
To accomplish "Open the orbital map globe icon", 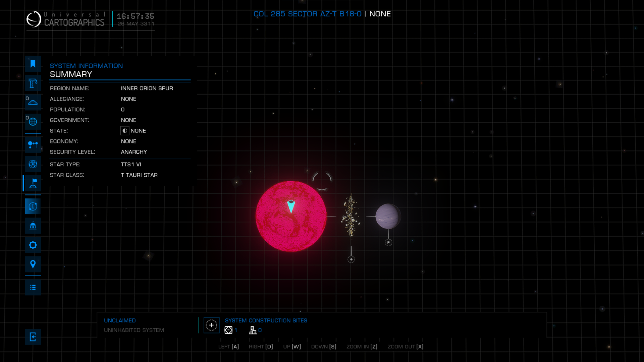I will 33,164.
